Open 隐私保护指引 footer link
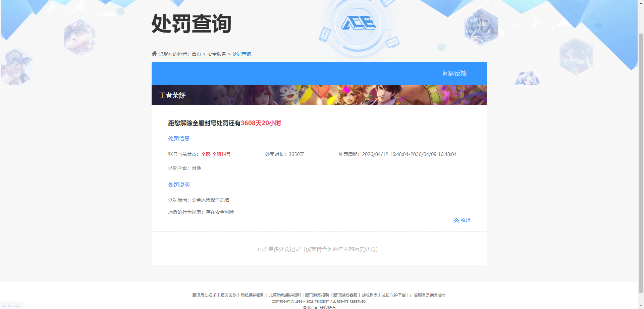644x309 pixels. coord(253,295)
